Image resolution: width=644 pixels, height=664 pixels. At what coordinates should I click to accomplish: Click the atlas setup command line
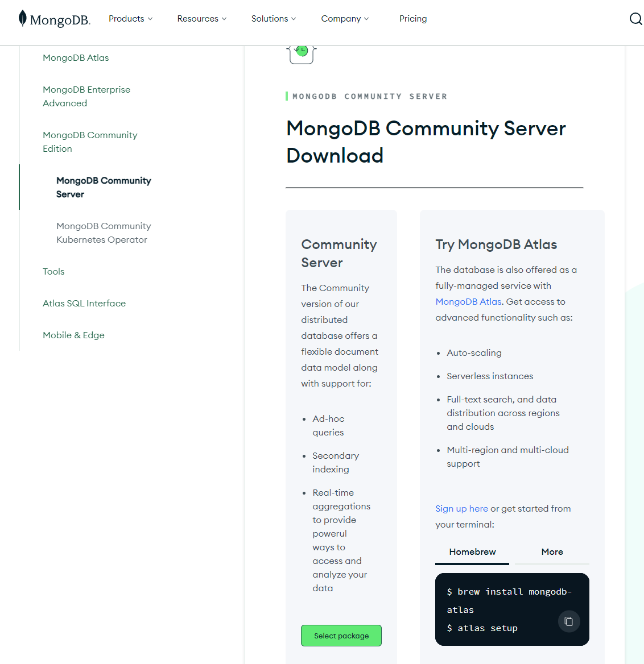(x=482, y=628)
